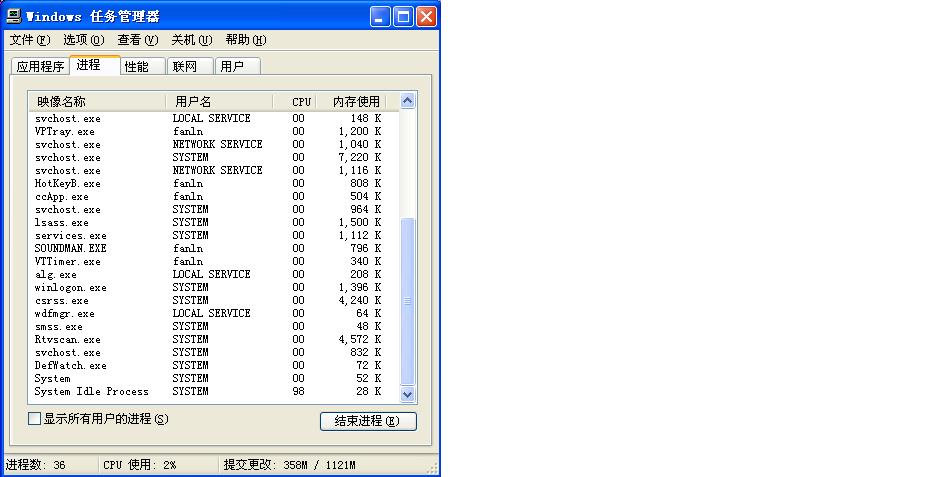The height and width of the screenshot is (477, 936).
Task: Select svchost.exe using 148 K
Action: pyautogui.click(x=214, y=118)
